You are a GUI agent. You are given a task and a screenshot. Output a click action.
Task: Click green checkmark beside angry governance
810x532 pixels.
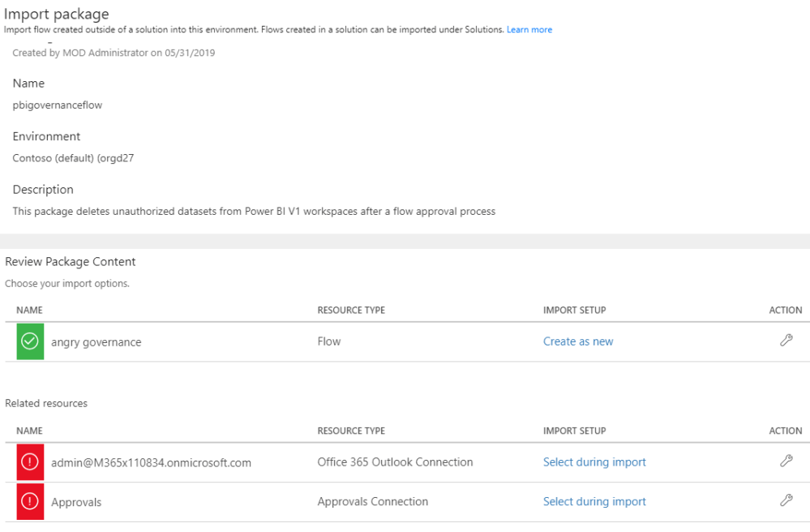coord(29,341)
